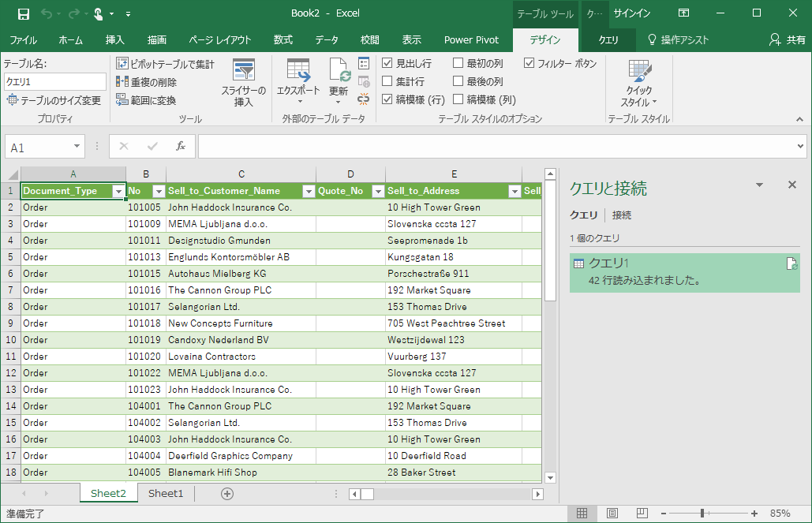Viewport: 812px width, 523px height.
Task: Summarize with PivotTable (ピボットテーブルで集計)
Action: [165, 64]
